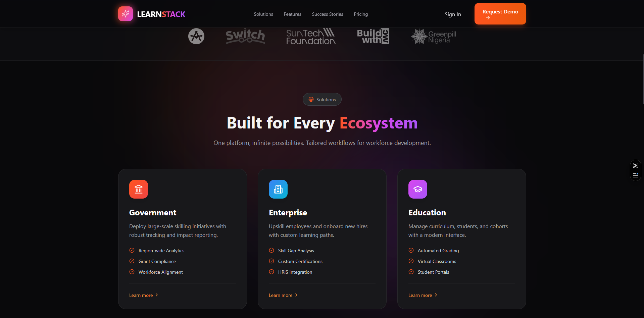This screenshot has width=644, height=318.
Task: Click the checkmark beside Skill Gap Analysis
Action: pos(271,250)
